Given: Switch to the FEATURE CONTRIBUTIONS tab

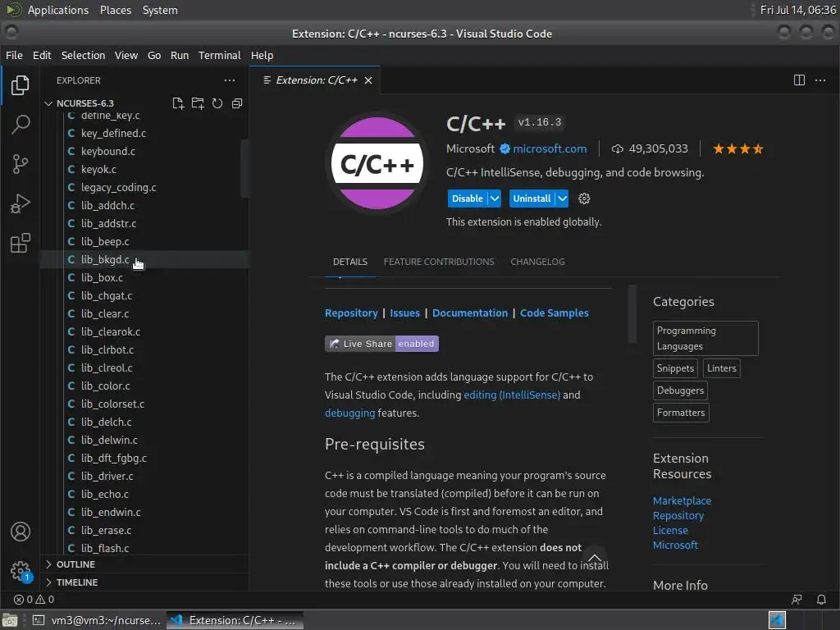Looking at the screenshot, I should 439,262.
